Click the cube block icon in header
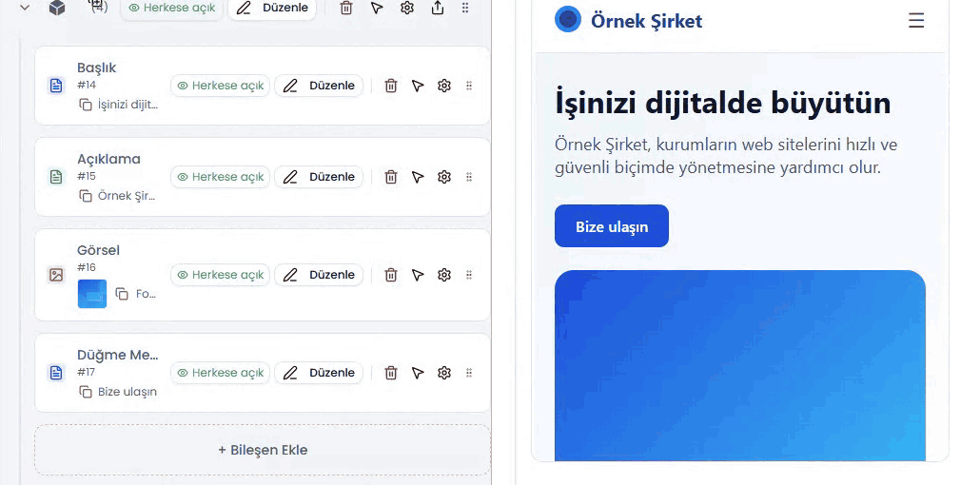 pyautogui.click(x=57, y=9)
